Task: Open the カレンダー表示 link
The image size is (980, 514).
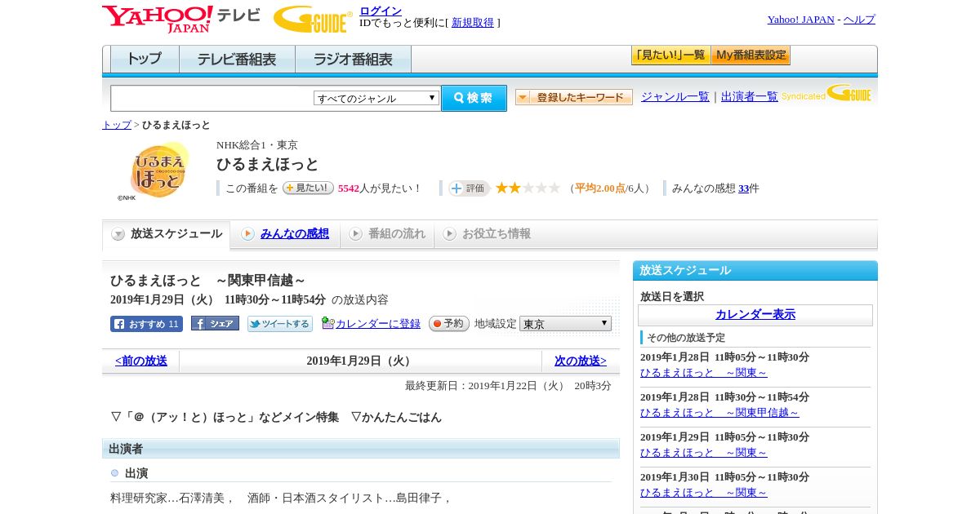Action: 755,315
